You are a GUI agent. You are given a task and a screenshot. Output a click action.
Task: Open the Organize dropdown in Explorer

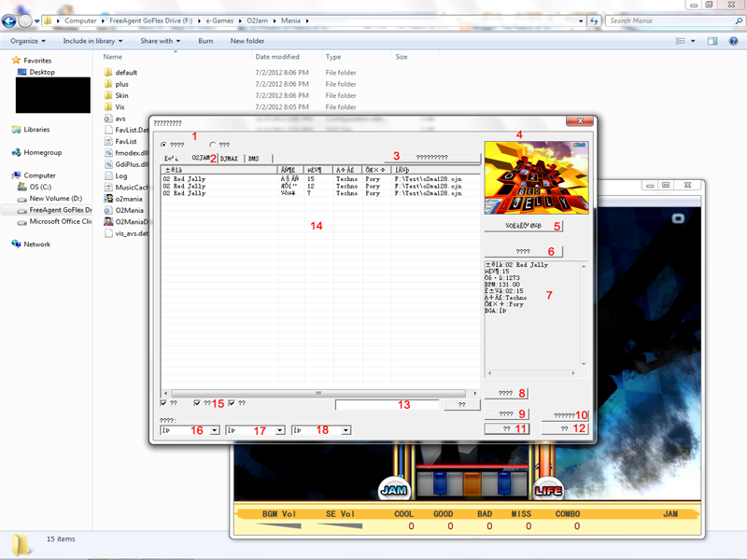(x=28, y=41)
